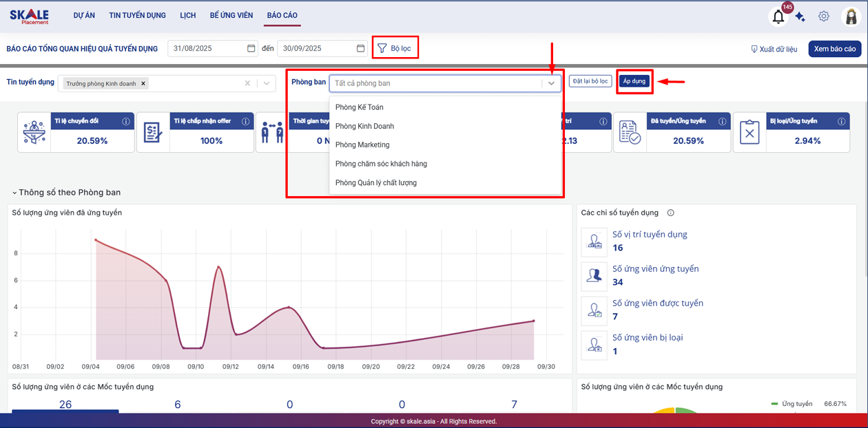Click calendar icon in start date field
868x428 pixels.
pos(251,48)
